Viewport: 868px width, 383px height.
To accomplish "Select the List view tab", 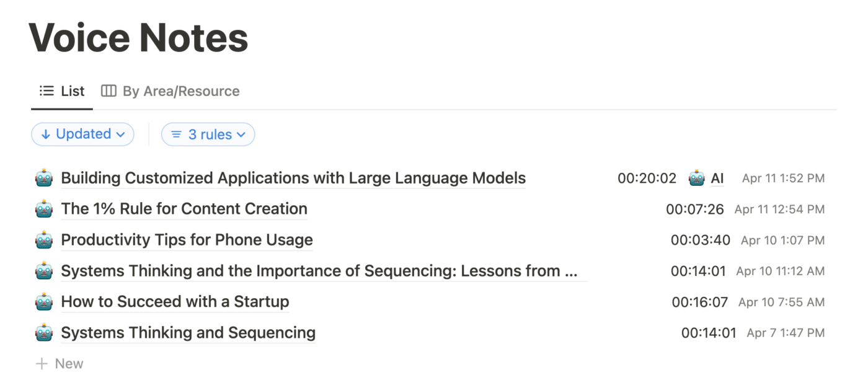I will pos(62,91).
